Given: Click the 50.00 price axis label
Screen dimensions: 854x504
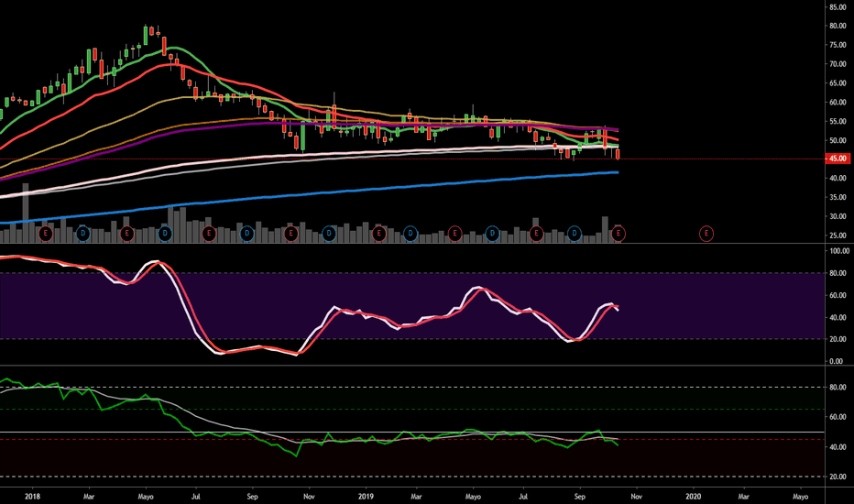Looking at the screenshot, I should [x=838, y=140].
